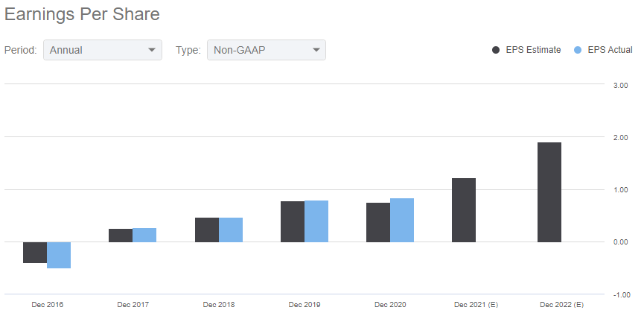This screenshot has width=644, height=322.
Task: Toggle the EPS Actual legend dot
Action: 578,50
